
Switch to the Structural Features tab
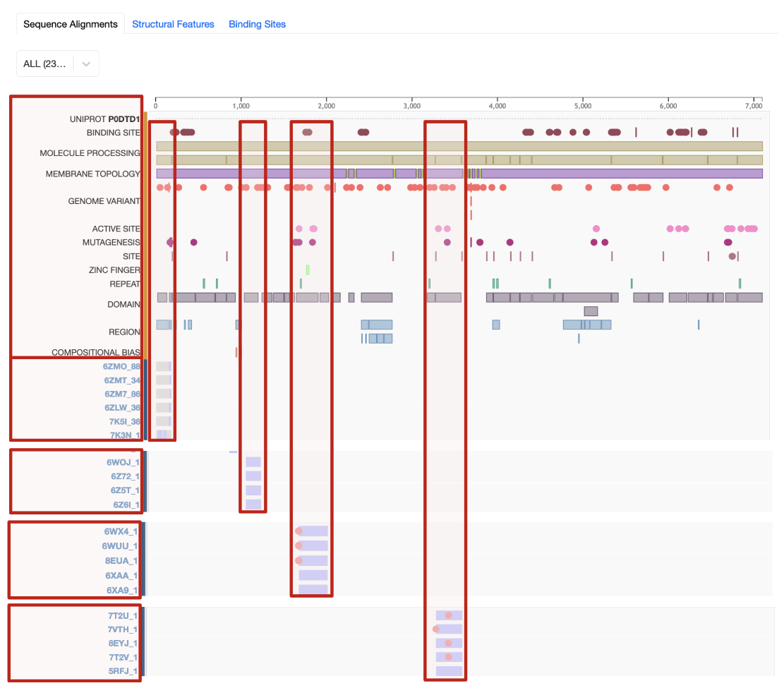[x=173, y=24]
